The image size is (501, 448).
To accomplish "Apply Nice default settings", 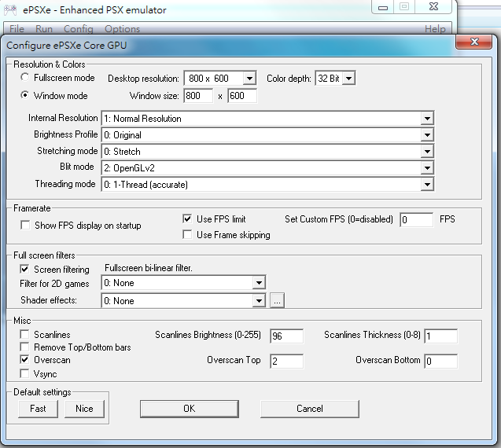I will (x=84, y=409).
